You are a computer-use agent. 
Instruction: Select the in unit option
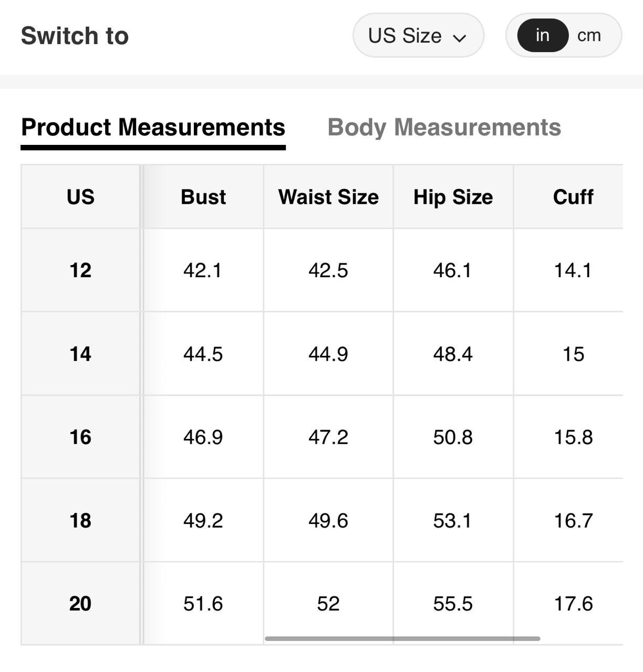tap(543, 35)
